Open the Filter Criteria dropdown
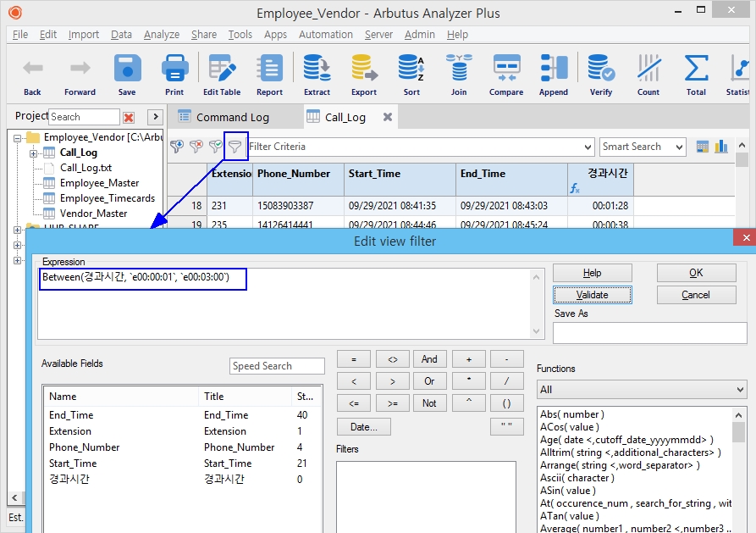The height and width of the screenshot is (533, 756). (x=588, y=147)
